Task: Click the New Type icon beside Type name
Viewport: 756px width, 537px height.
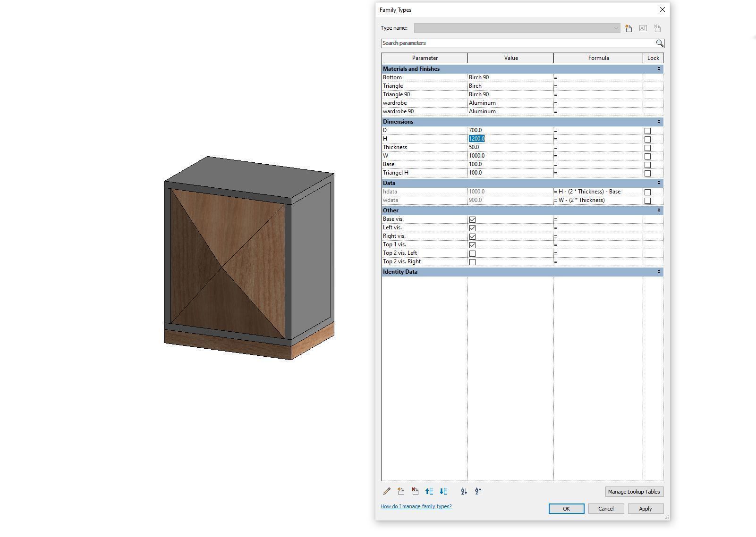Action: click(628, 28)
